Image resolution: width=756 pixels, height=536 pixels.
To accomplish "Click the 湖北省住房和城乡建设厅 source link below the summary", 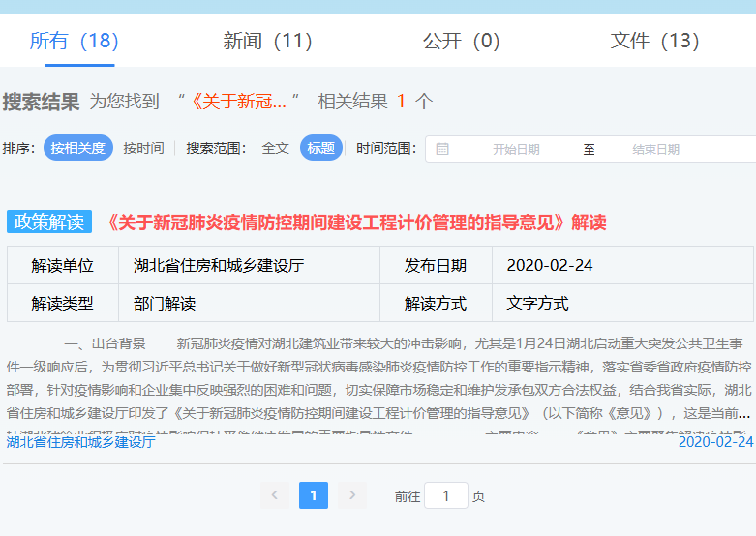I will [x=81, y=442].
